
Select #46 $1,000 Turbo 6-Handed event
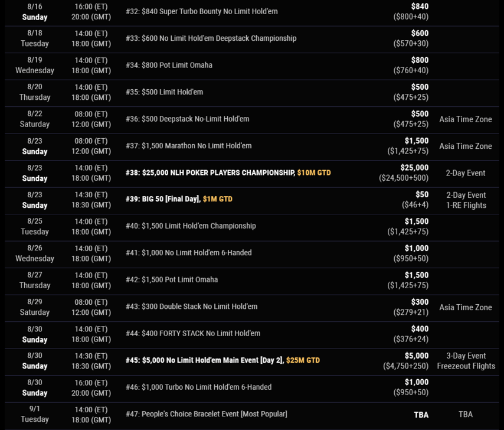tap(198, 387)
